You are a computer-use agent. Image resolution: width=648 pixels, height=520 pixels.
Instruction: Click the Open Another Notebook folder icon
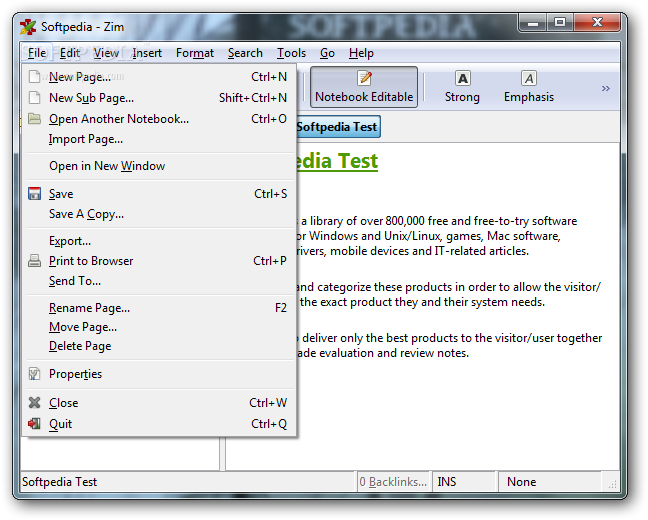pyautogui.click(x=35, y=119)
